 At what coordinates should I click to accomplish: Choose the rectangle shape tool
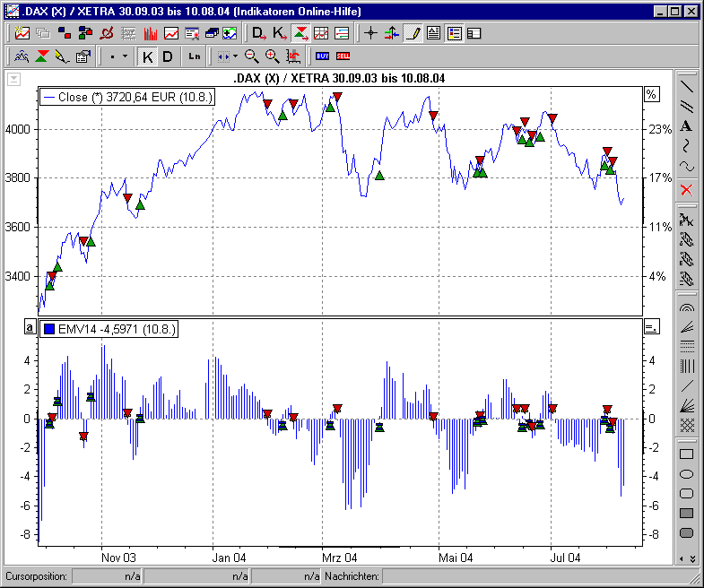[687, 454]
